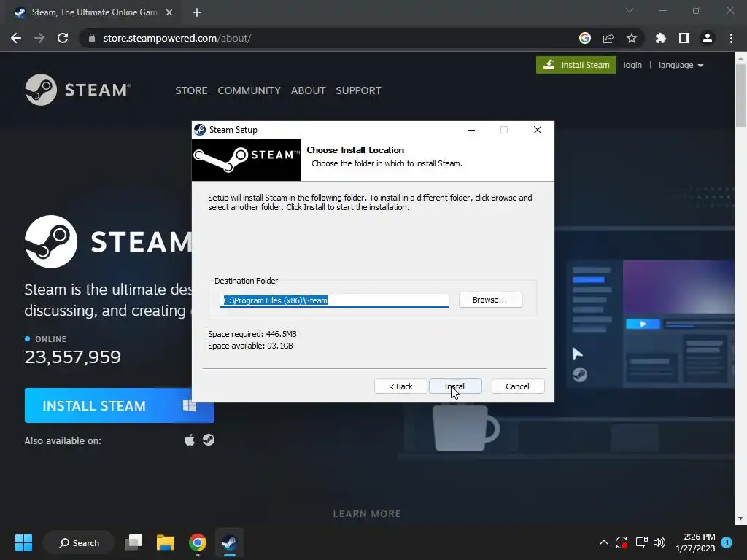This screenshot has width=747, height=560.
Task: Click the Back button in Steam Setup
Action: (400, 386)
